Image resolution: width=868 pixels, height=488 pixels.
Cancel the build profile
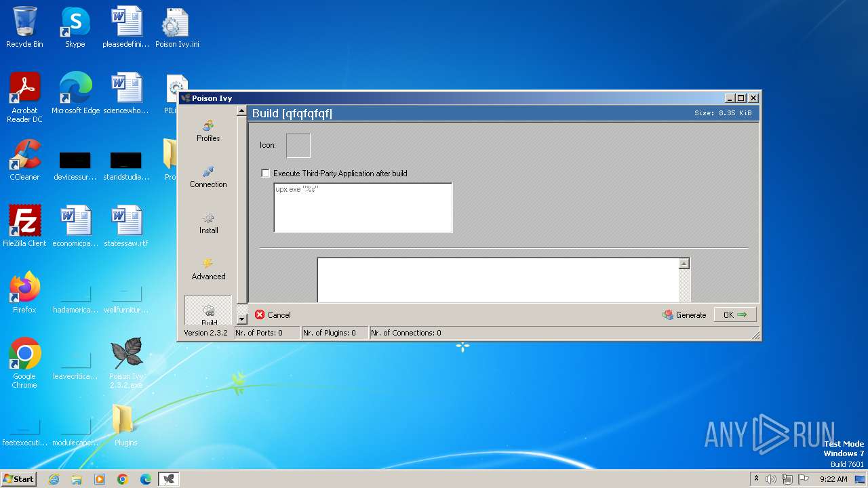click(x=273, y=315)
